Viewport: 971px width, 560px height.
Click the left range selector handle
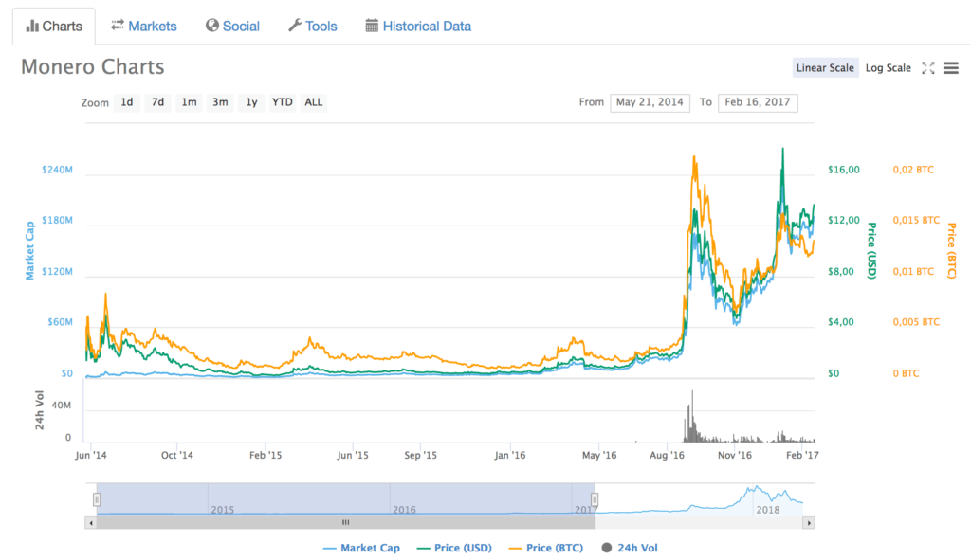[97, 499]
